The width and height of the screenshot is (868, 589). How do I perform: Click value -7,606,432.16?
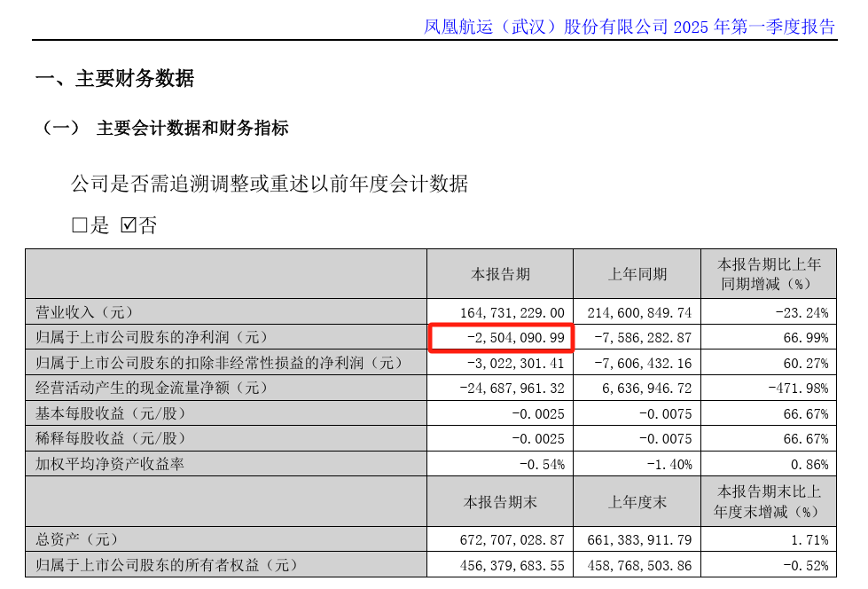coord(643,364)
